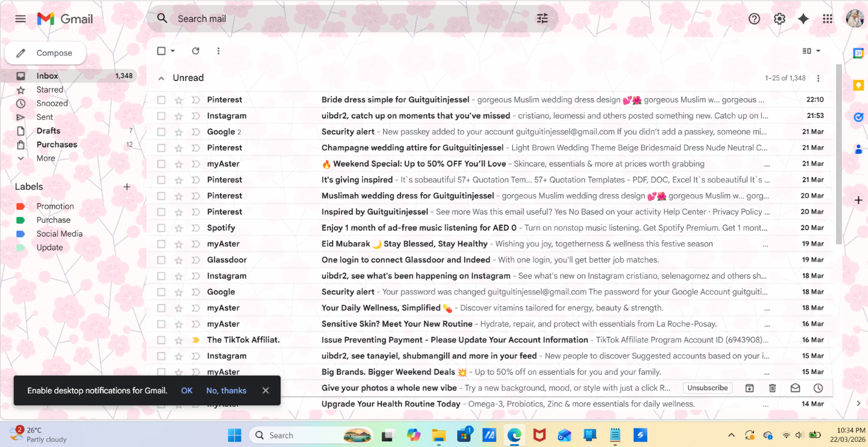868x447 pixels.
Task: Open Google Calendar in the side panel
Action: [x=858, y=53]
